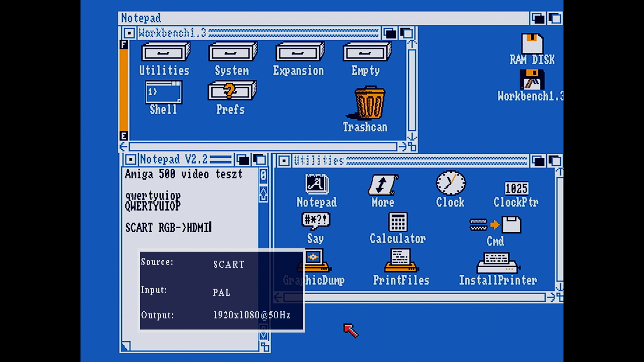Click the Utilities window title bar
644x362 pixels.
[410, 161]
